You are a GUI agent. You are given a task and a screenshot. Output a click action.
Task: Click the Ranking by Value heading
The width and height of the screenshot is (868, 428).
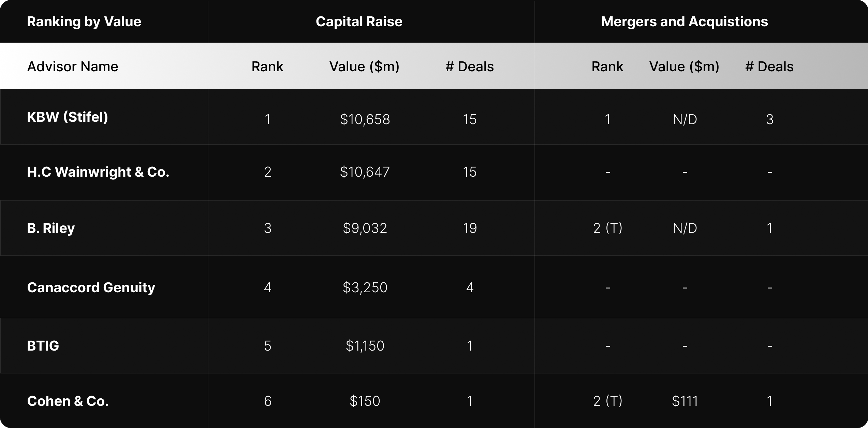pos(84,21)
